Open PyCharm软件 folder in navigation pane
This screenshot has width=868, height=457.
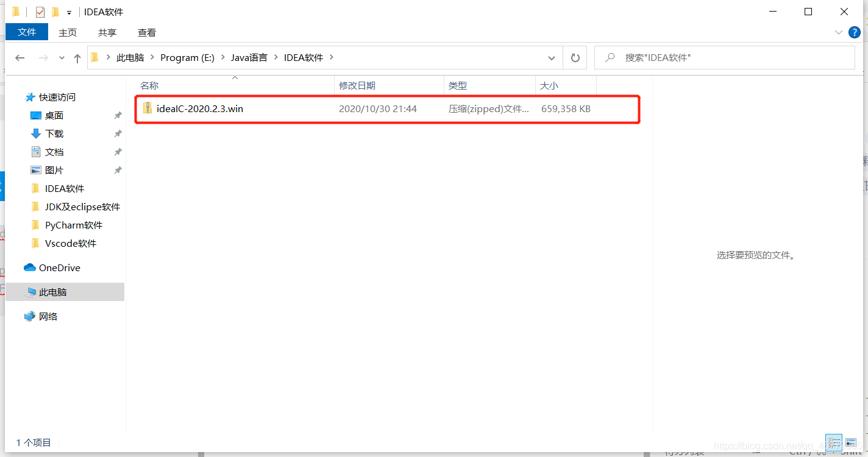[x=74, y=225]
